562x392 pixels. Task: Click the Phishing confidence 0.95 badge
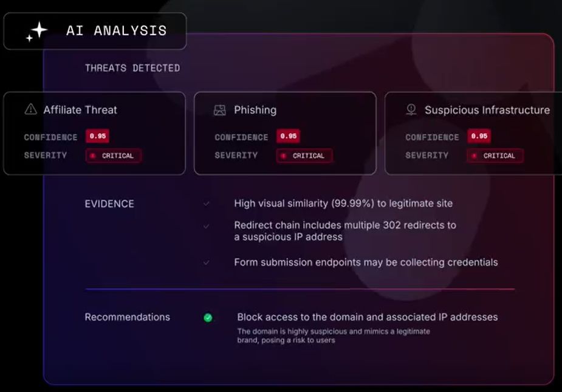click(x=288, y=136)
